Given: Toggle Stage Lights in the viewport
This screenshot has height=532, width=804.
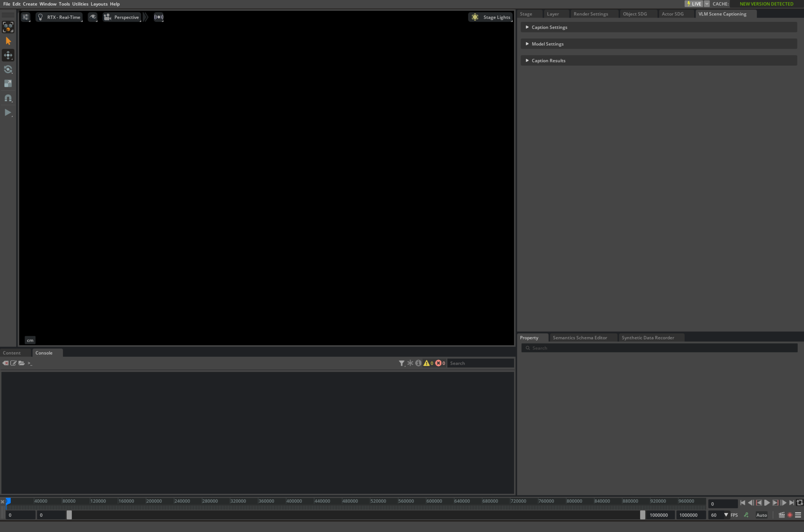Looking at the screenshot, I should 490,17.
